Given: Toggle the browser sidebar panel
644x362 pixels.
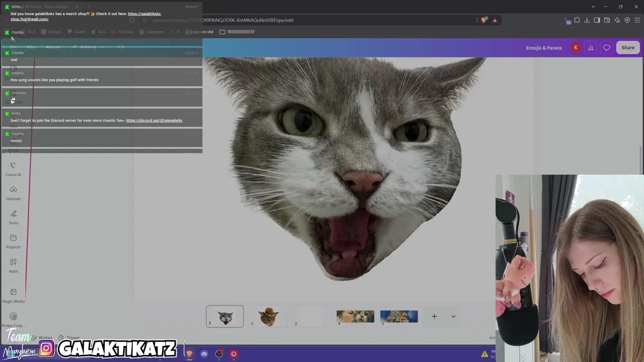Looking at the screenshot, I should coord(597,20).
